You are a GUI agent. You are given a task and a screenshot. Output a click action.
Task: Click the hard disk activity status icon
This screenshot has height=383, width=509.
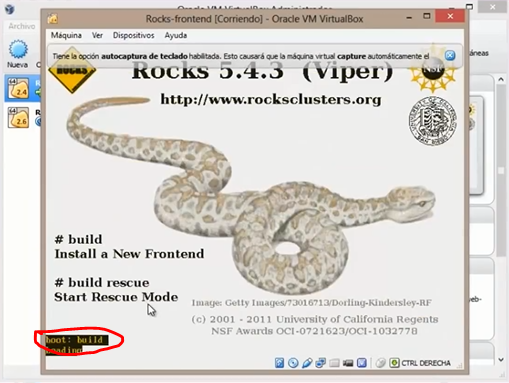point(279,363)
